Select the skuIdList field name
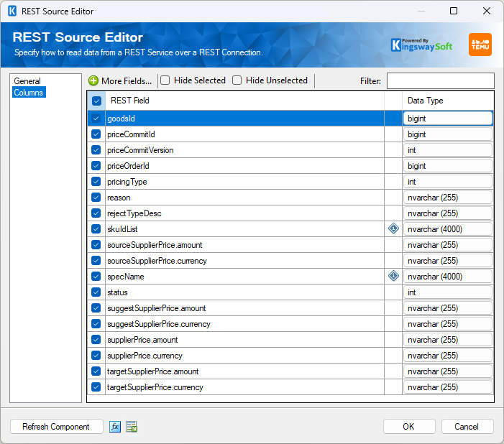The image size is (504, 444). pos(122,228)
